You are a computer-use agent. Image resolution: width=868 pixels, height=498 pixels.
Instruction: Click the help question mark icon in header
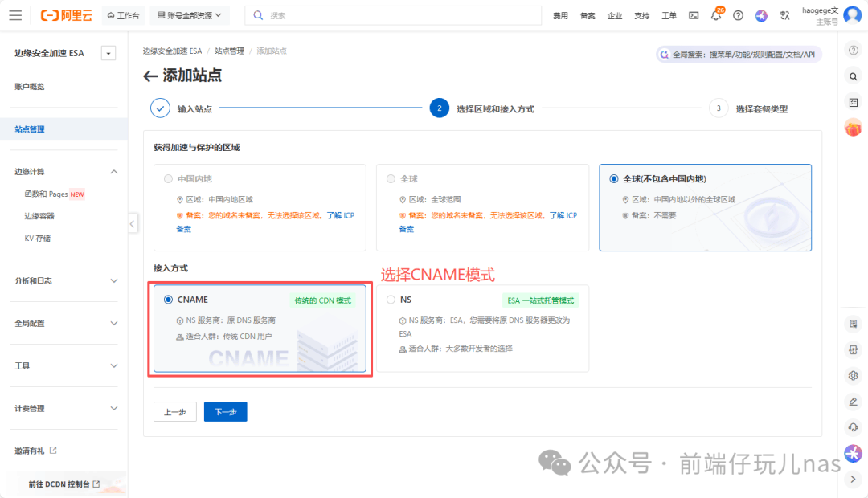coord(738,16)
